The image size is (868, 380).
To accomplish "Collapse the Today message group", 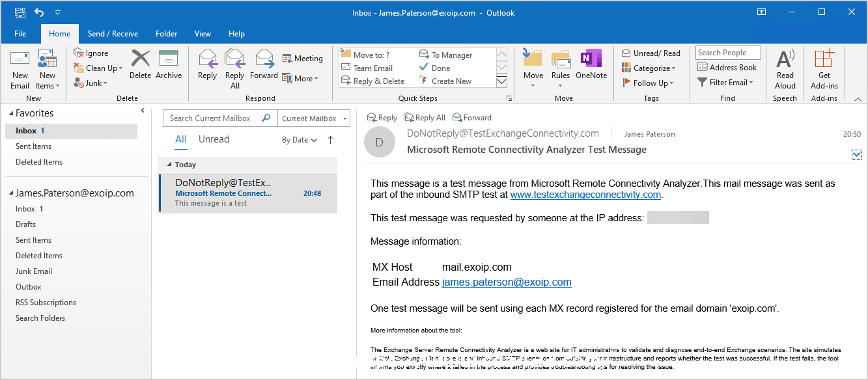I will (170, 165).
